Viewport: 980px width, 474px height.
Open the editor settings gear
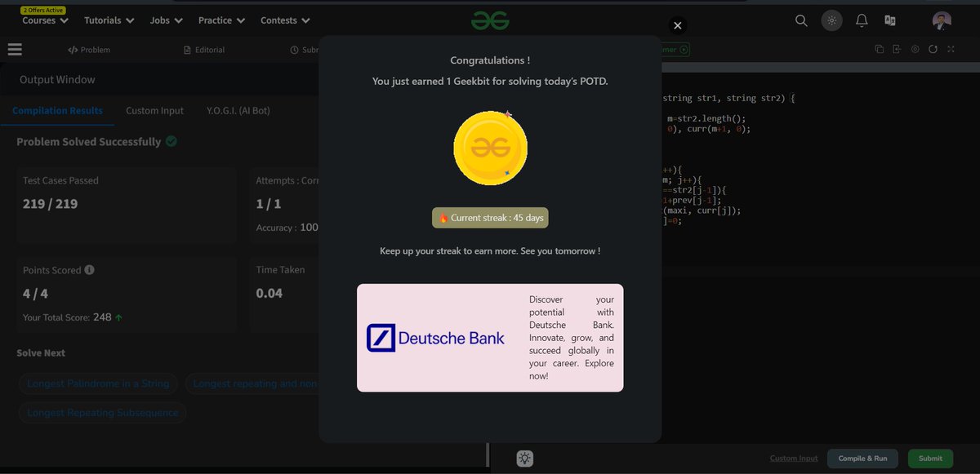(915, 49)
